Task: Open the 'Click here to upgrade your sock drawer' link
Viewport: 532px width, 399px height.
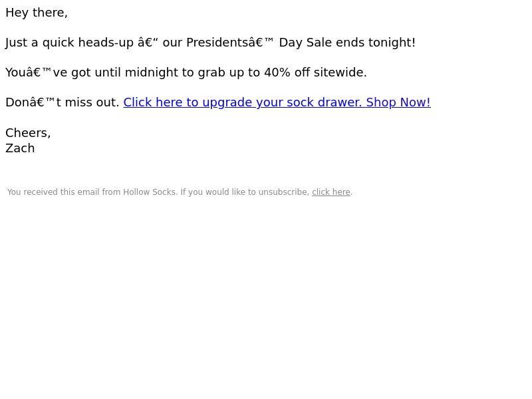Action: tap(277, 102)
